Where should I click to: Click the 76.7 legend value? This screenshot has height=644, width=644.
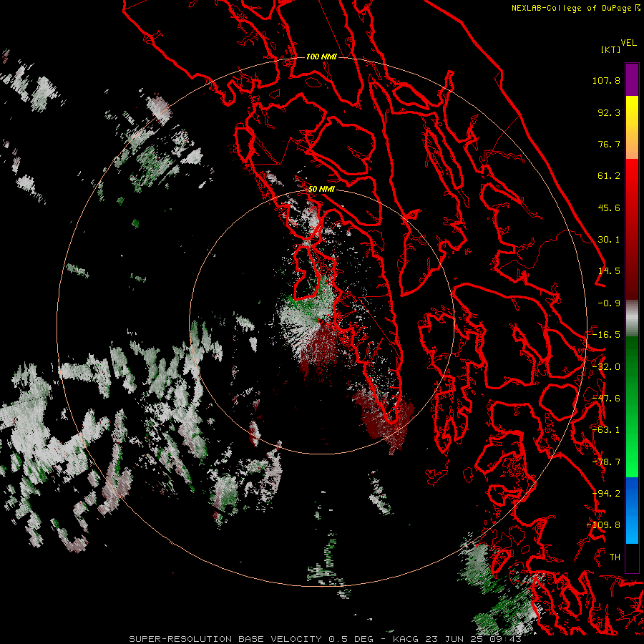pyautogui.click(x=609, y=144)
